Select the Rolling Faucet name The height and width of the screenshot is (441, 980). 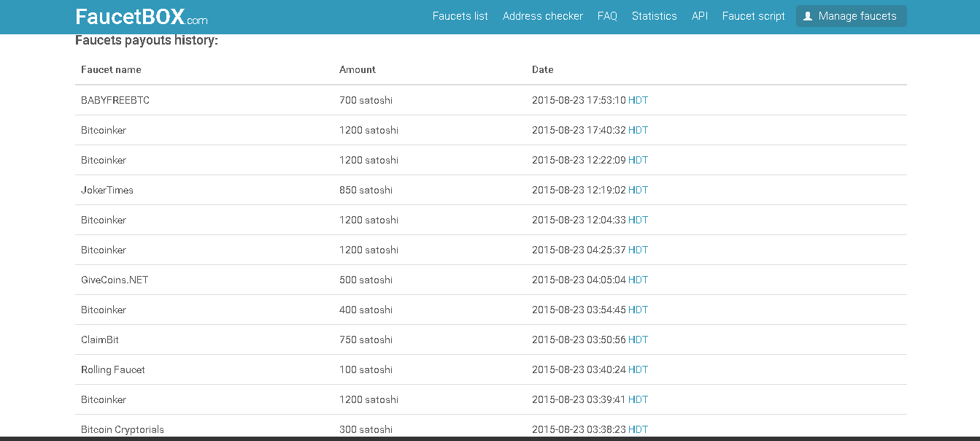113,369
